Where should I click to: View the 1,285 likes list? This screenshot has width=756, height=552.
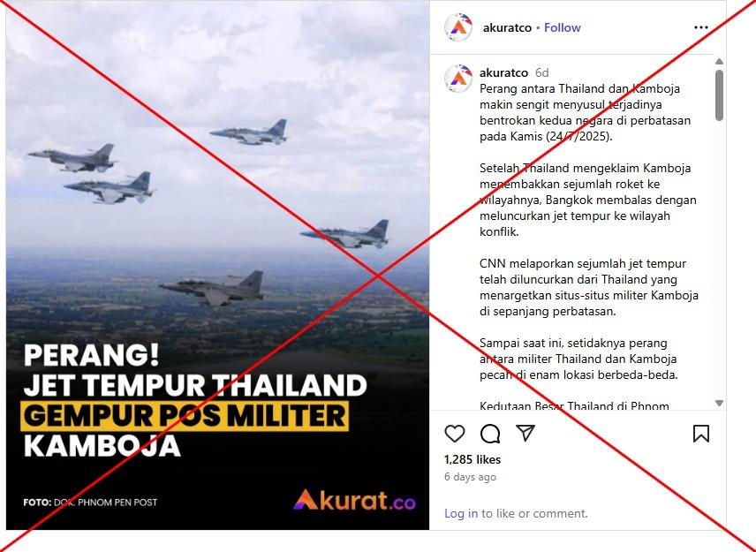[472, 459]
